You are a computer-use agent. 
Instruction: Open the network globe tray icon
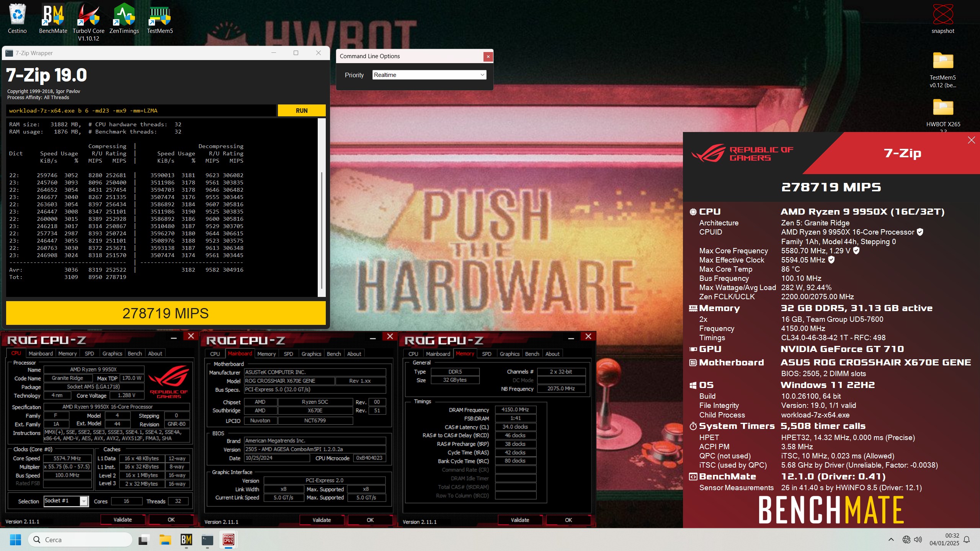click(x=906, y=540)
